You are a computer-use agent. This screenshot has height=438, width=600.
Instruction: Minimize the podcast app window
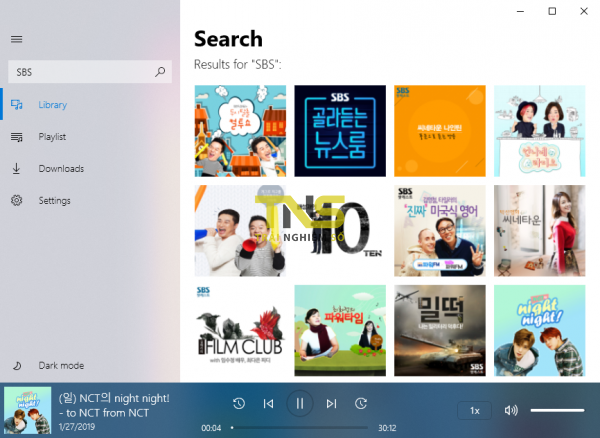(520, 11)
